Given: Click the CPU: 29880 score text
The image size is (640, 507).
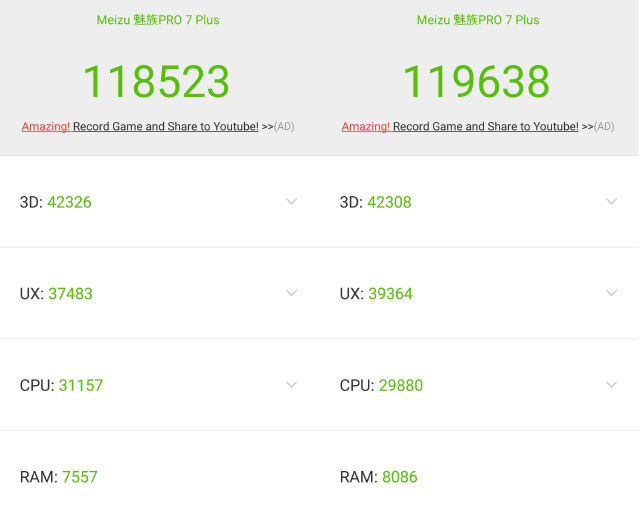Looking at the screenshot, I should click(381, 385).
